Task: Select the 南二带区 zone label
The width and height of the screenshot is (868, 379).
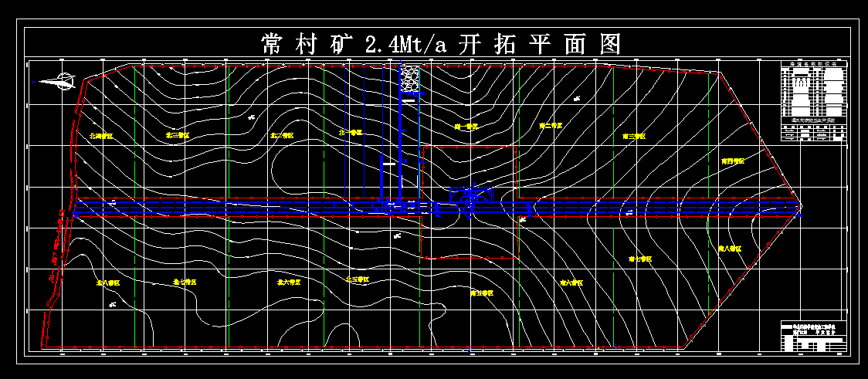Action: [551, 126]
